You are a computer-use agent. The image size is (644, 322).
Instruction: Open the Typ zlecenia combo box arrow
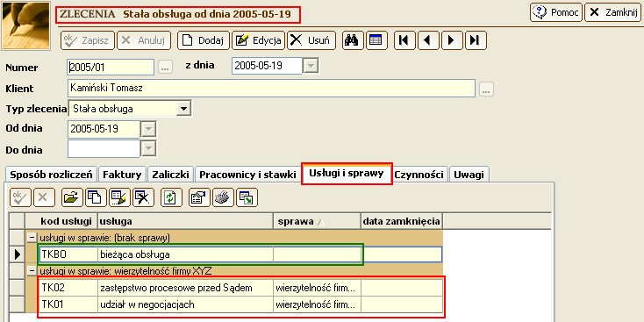click(183, 109)
